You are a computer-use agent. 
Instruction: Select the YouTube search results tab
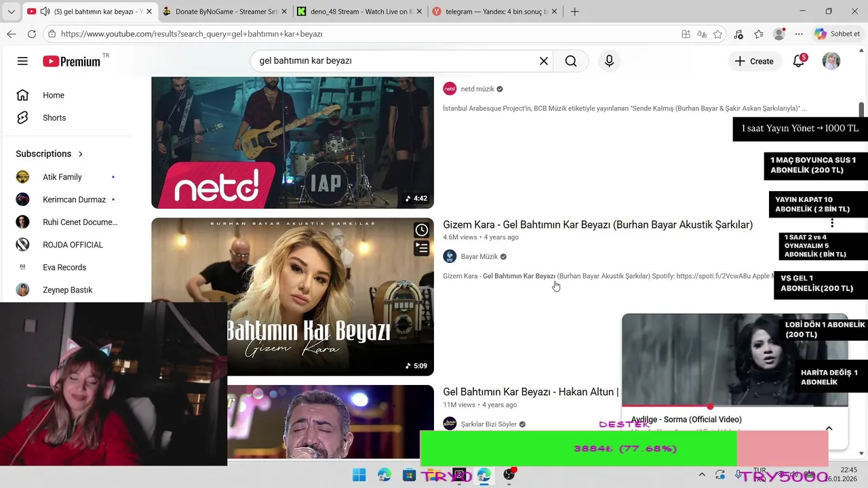[90, 12]
